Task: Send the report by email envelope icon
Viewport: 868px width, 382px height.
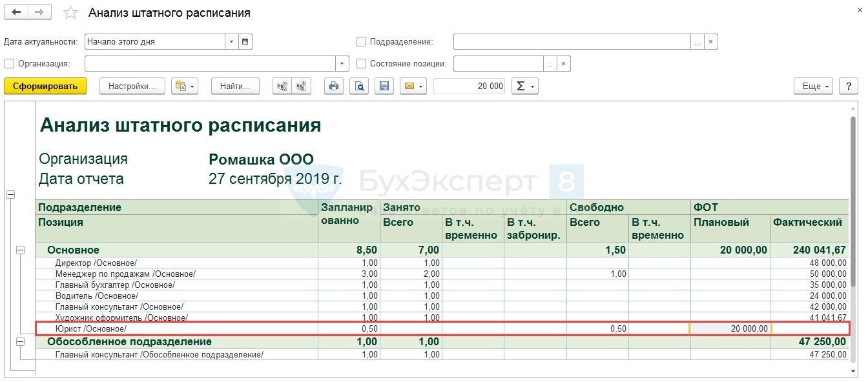Action: (413, 86)
